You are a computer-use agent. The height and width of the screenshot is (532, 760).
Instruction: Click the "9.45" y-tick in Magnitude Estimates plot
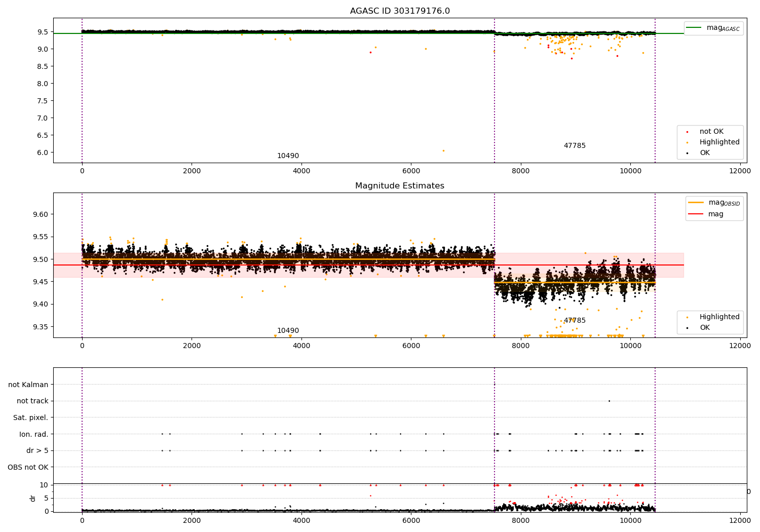coord(41,282)
